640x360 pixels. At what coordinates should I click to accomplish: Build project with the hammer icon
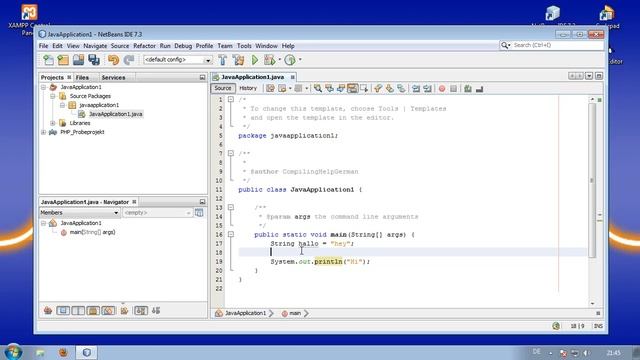223,60
